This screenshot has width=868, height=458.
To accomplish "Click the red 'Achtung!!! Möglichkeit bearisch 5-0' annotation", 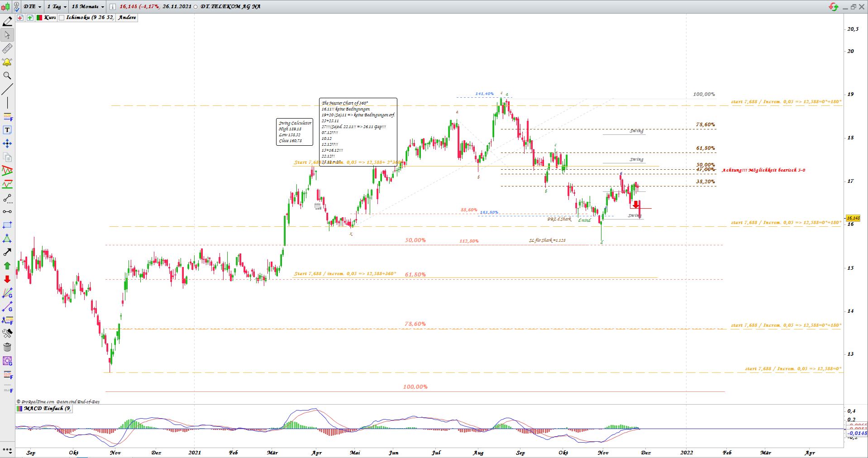I will (763, 170).
